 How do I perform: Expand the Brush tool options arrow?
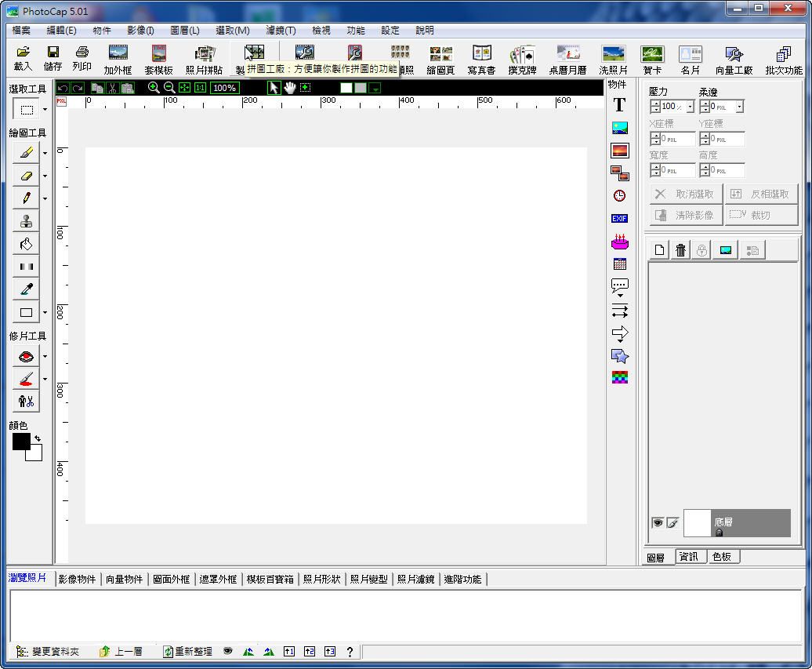click(x=45, y=153)
